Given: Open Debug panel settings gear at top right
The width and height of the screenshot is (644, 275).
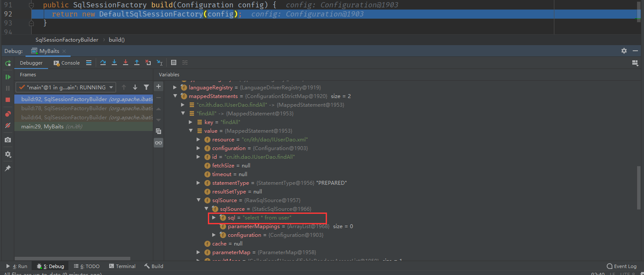Looking at the screenshot, I should click(x=624, y=51).
